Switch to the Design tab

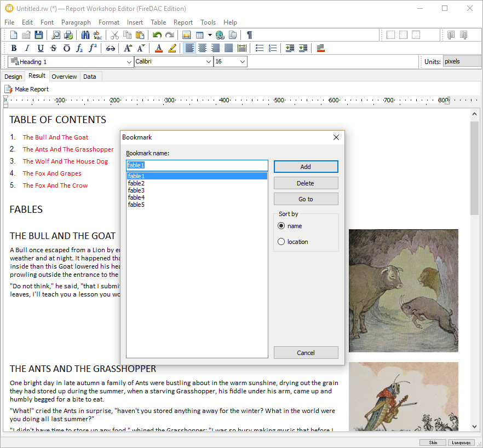point(13,77)
